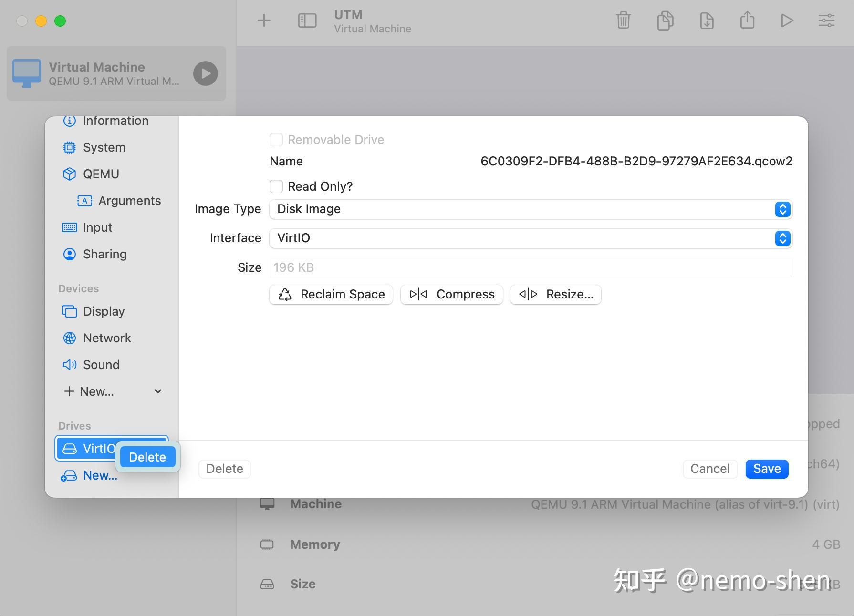Choose Delete from the context menu
854x616 pixels.
click(x=147, y=457)
